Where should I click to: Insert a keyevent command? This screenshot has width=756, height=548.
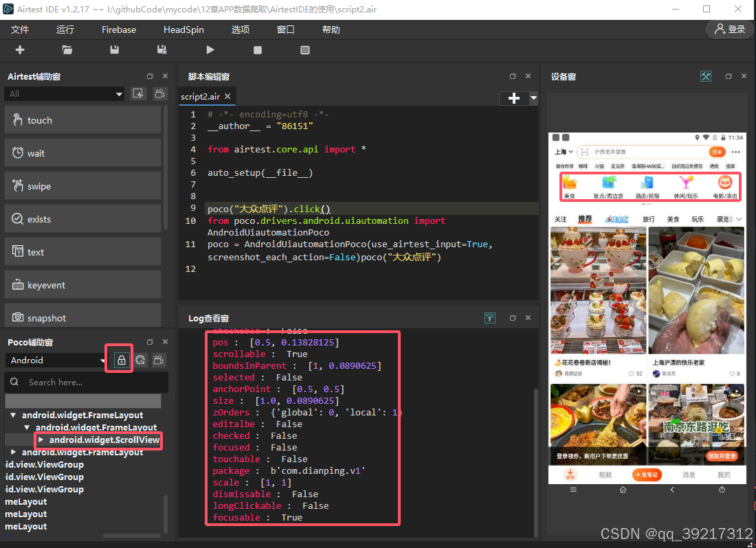[83, 285]
